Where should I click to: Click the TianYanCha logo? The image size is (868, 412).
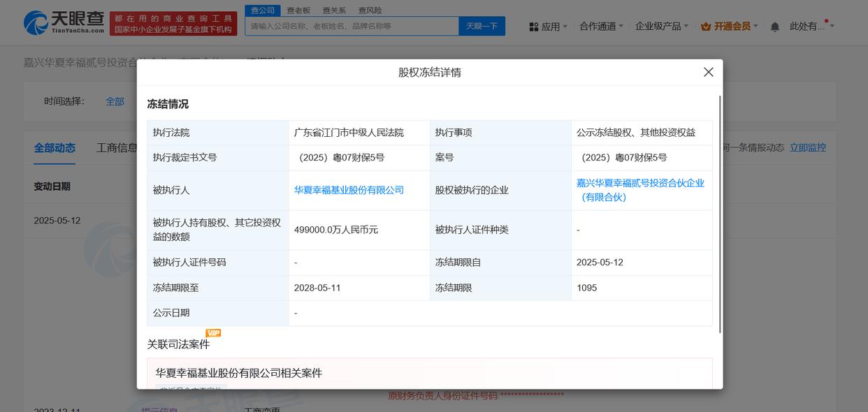[64, 22]
